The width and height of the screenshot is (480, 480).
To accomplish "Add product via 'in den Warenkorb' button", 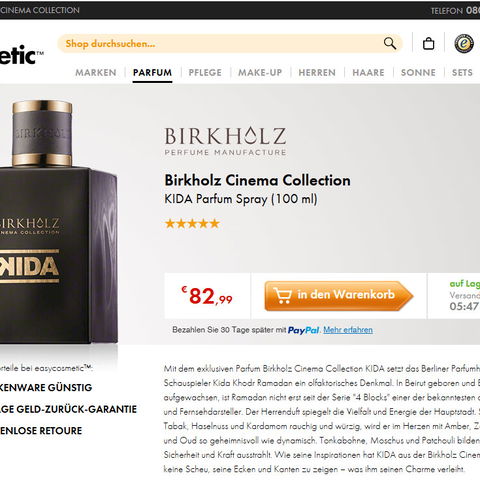I will (x=339, y=296).
